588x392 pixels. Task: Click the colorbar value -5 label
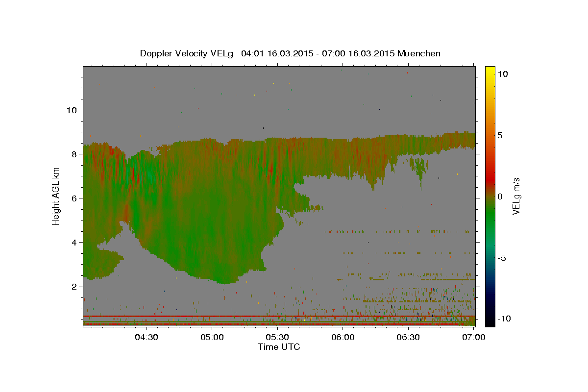[501, 258]
